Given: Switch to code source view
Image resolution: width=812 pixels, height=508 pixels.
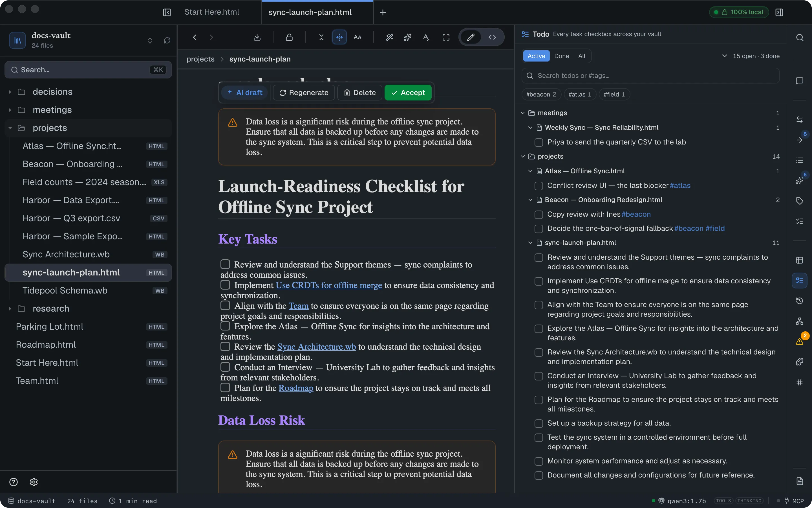Looking at the screenshot, I should 492,37.
